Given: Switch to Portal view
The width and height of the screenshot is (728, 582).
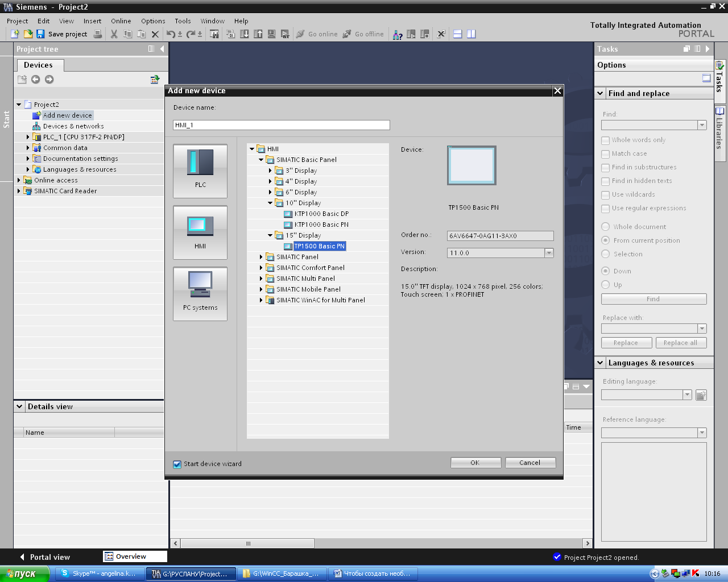Looking at the screenshot, I should pos(45,557).
